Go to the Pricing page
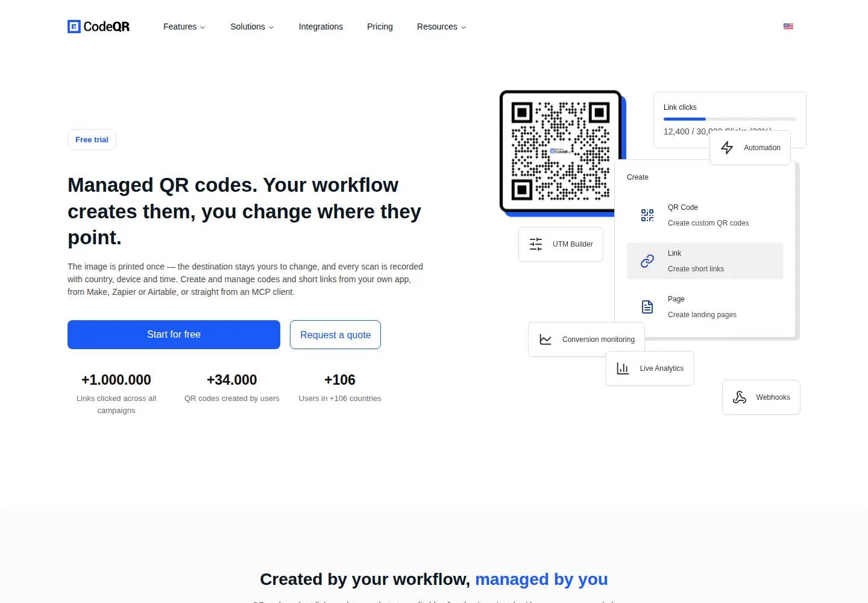This screenshot has height=603, width=868. pyautogui.click(x=380, y=27)
